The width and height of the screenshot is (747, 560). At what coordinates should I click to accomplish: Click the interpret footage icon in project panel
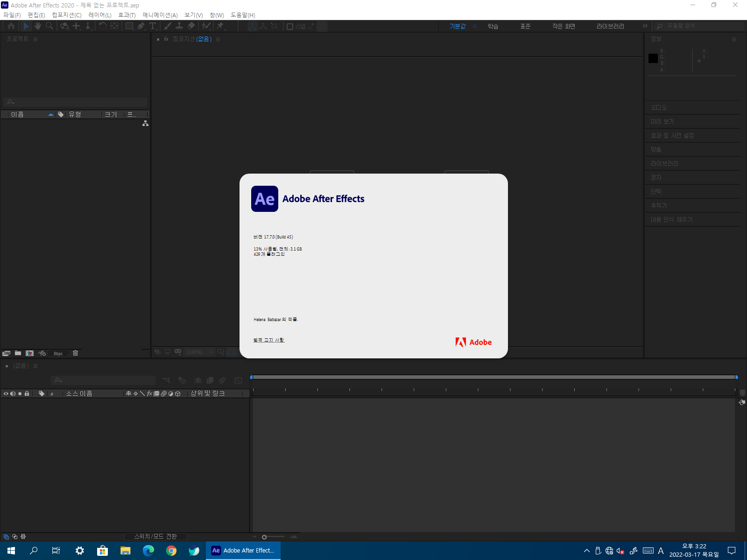(6, 353)
